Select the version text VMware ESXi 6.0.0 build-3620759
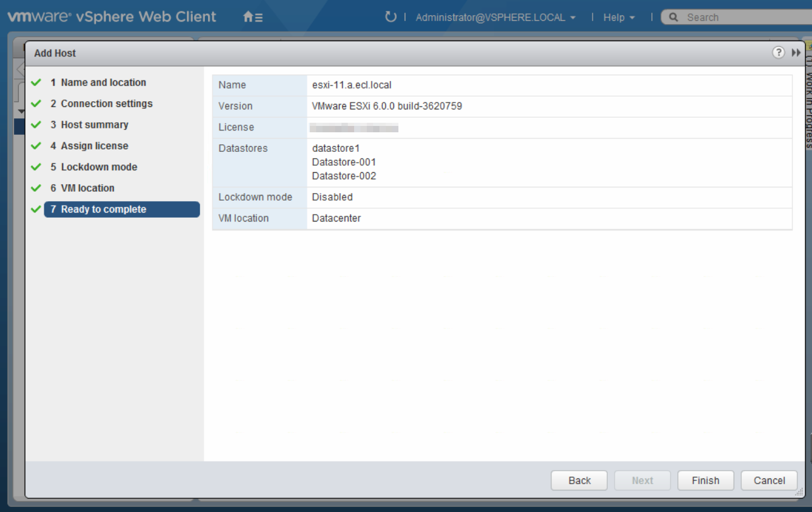This screenshot has width=812, height=512. click(387, 106)
